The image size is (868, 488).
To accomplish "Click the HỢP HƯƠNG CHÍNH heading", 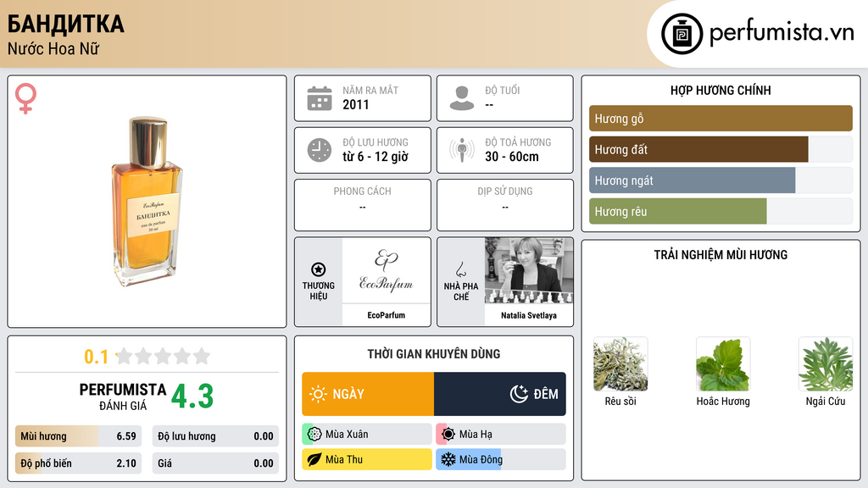I will click(721, 90).
